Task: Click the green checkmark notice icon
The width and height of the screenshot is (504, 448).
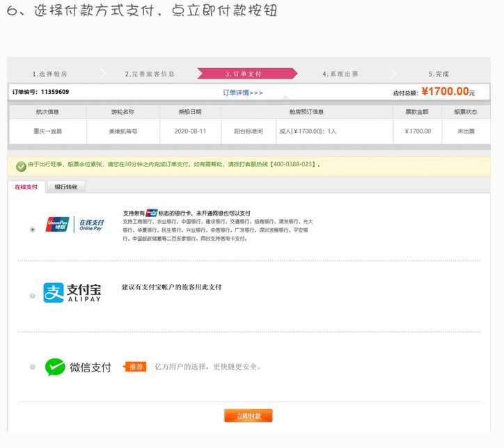Action: point(20,166)
